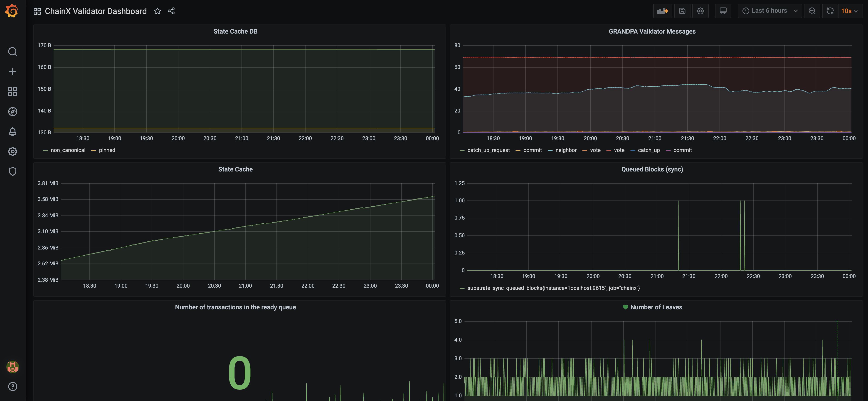Click the zoom out time range button
This screenshot has width=868, height=401.
pos(812,11)
